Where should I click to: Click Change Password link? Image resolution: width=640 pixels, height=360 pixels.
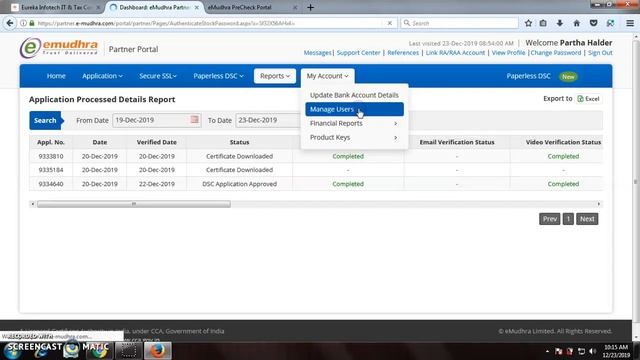556,53
